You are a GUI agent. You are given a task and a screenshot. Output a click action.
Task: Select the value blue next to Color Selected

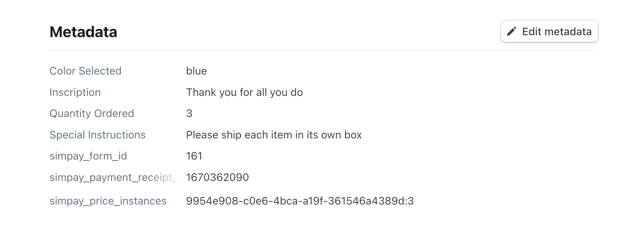[x=196, y=71]
